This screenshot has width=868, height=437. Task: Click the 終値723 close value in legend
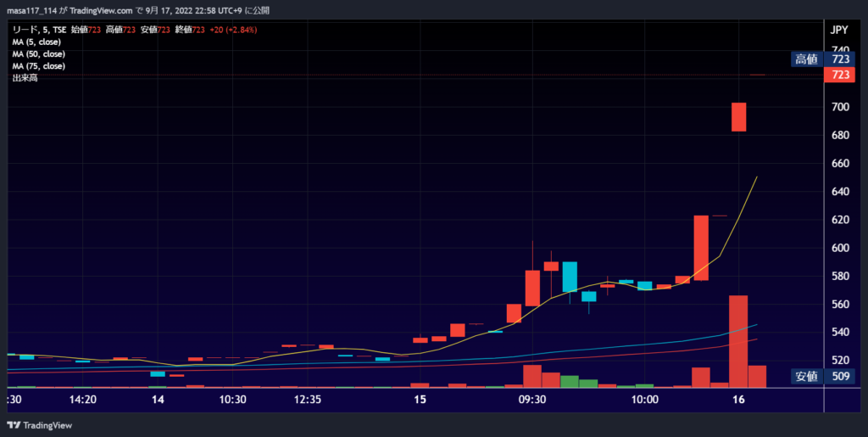(190, 30)
